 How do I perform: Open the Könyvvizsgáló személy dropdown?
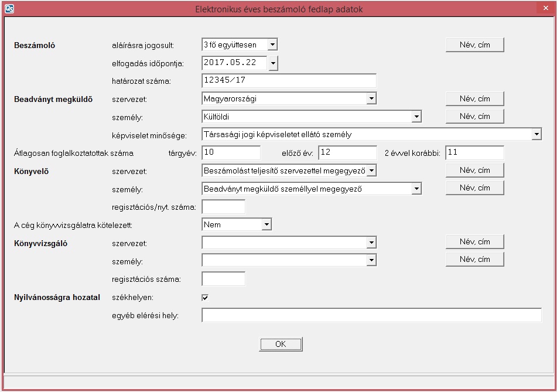[x=370, y=260]
